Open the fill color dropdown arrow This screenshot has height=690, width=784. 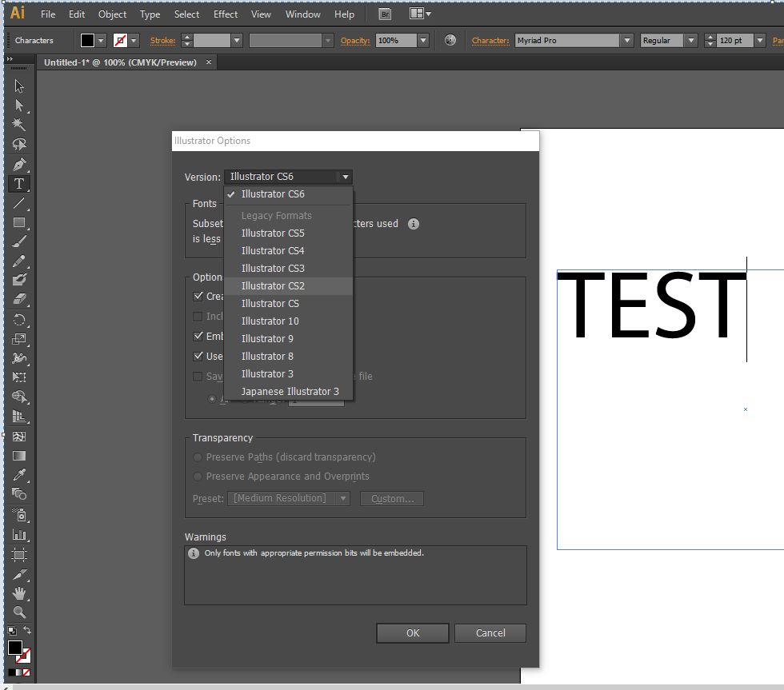101,41
